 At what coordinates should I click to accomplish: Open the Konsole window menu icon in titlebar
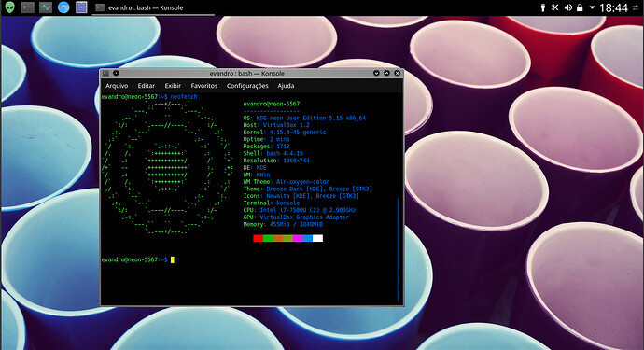(105, 73)
